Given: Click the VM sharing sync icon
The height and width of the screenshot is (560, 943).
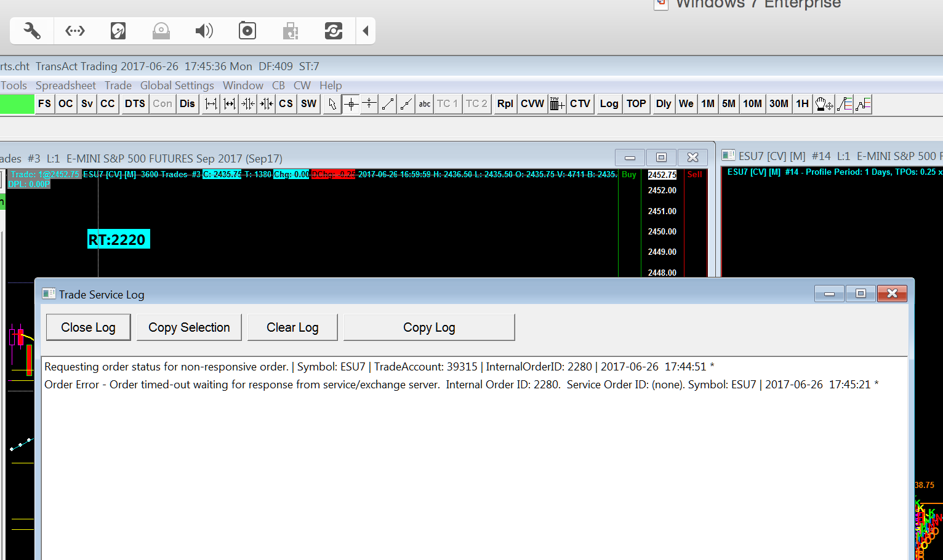Looking at the screenshot, I should click(x=334, y=31).
